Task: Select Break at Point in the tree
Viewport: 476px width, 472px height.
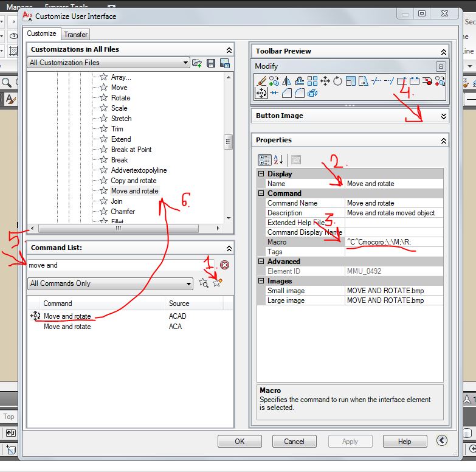Action: click(x=131, y=150)
